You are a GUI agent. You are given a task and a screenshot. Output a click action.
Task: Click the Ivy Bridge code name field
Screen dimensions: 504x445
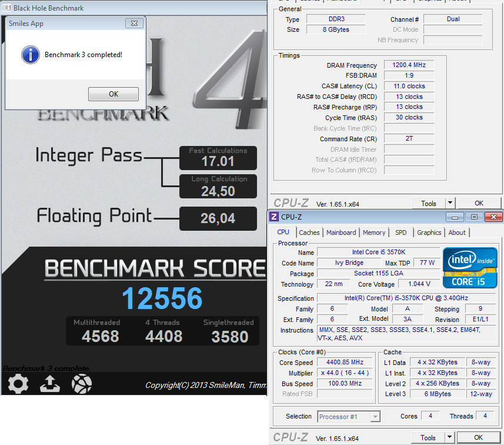point(349,263)
